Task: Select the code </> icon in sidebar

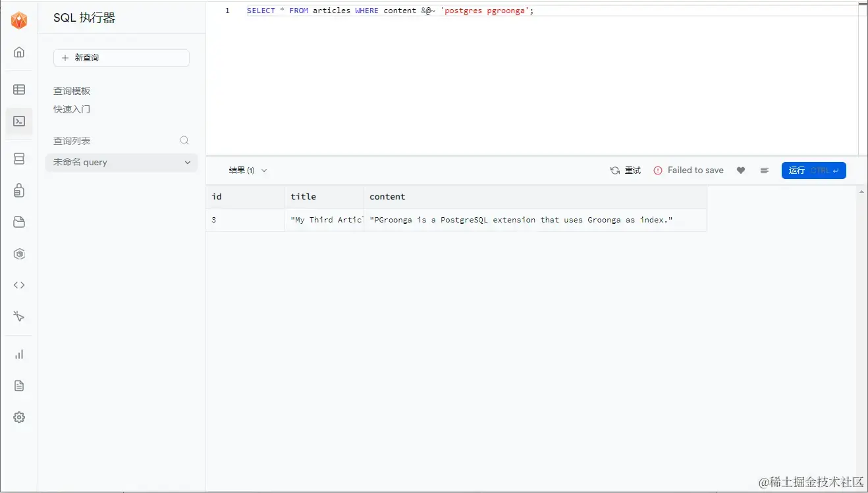Action: pos(18,284)
